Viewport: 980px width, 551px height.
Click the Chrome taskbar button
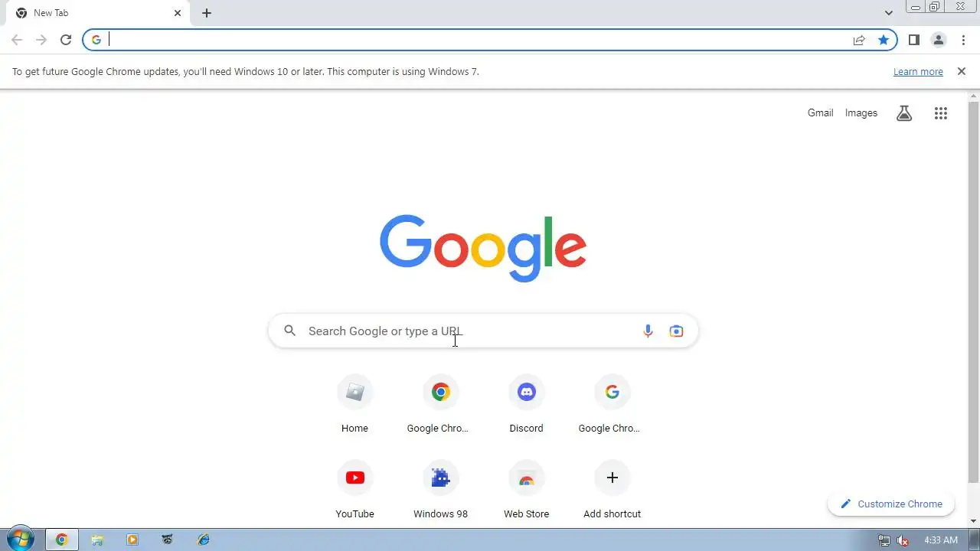[x=62, y=540]
